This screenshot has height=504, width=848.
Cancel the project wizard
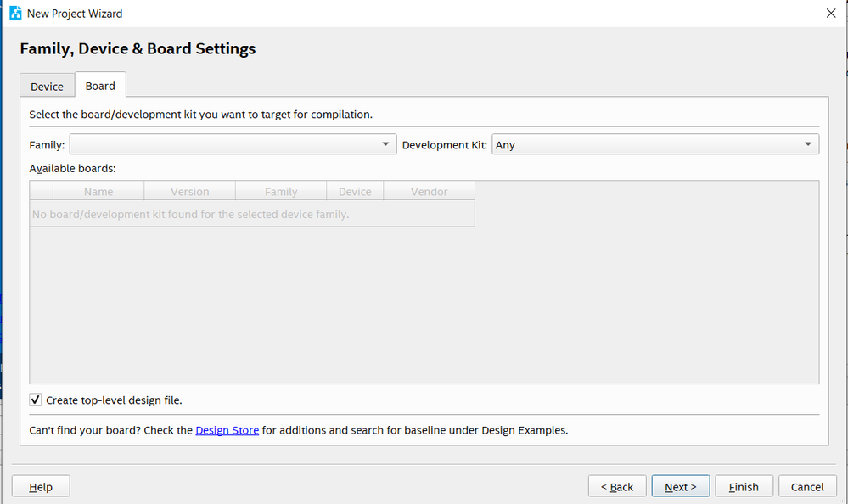coord(807,486)
